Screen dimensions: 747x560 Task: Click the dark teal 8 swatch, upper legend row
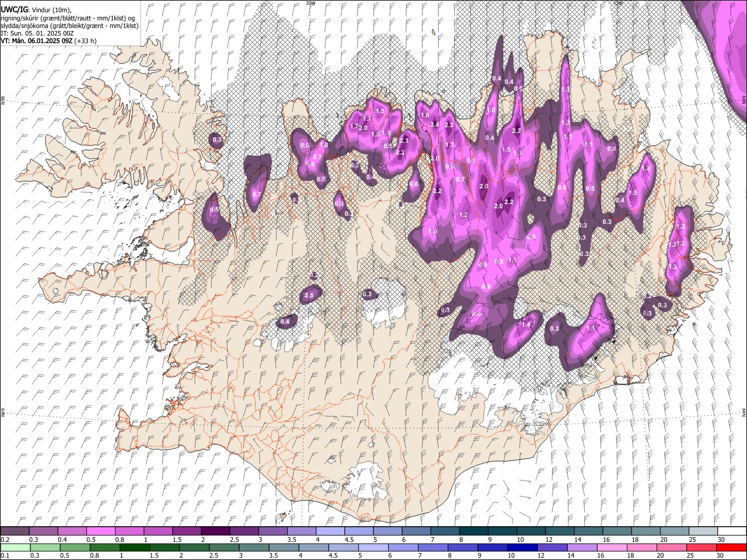(x=473, y=531)
